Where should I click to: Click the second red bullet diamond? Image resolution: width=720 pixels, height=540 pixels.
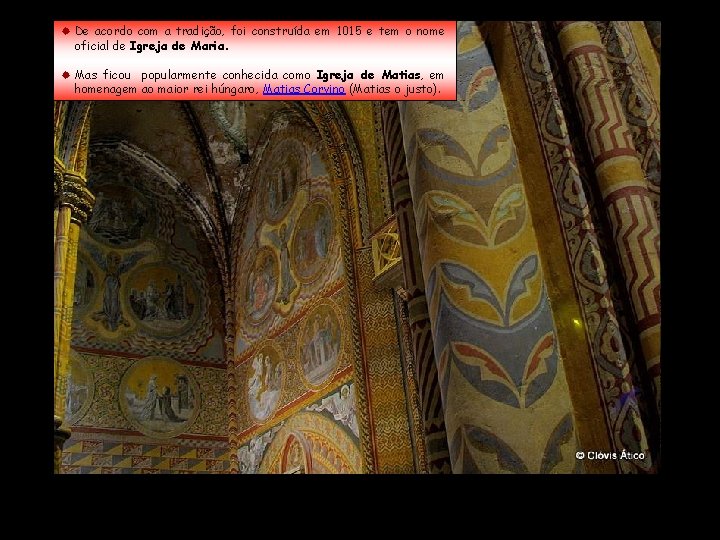pyautogui.click(x=66, y=75)
